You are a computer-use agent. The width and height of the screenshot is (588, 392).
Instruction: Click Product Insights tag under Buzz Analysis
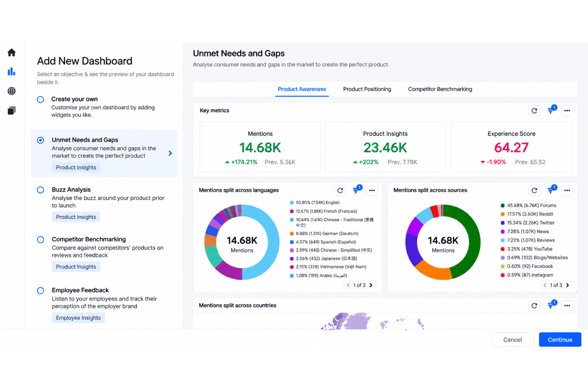(x=76, y=217)
